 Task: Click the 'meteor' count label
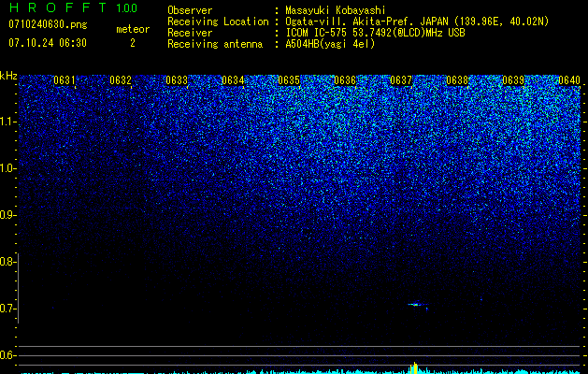pyautogui.click(x=133, y=29)
